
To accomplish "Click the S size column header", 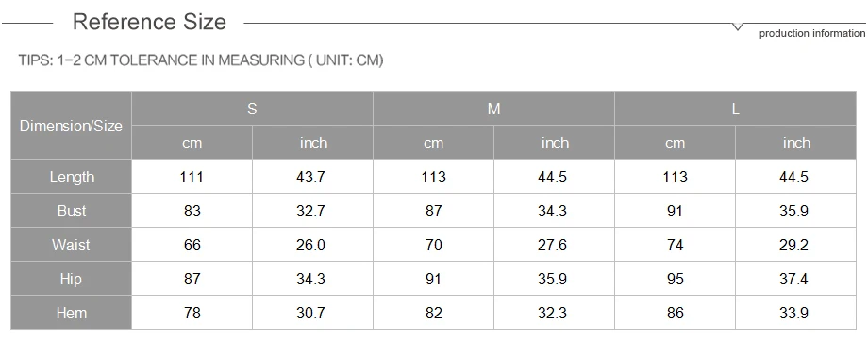I will click(x=253, y=109).
